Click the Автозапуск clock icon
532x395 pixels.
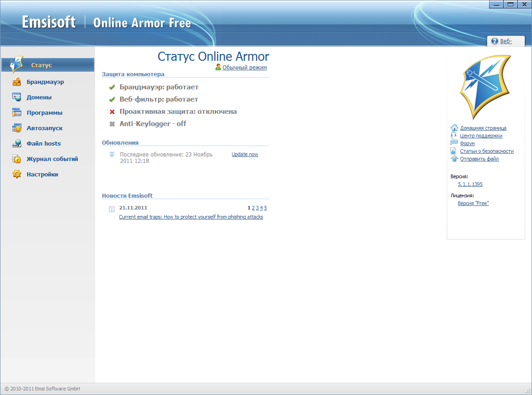[x=17, y=128]
